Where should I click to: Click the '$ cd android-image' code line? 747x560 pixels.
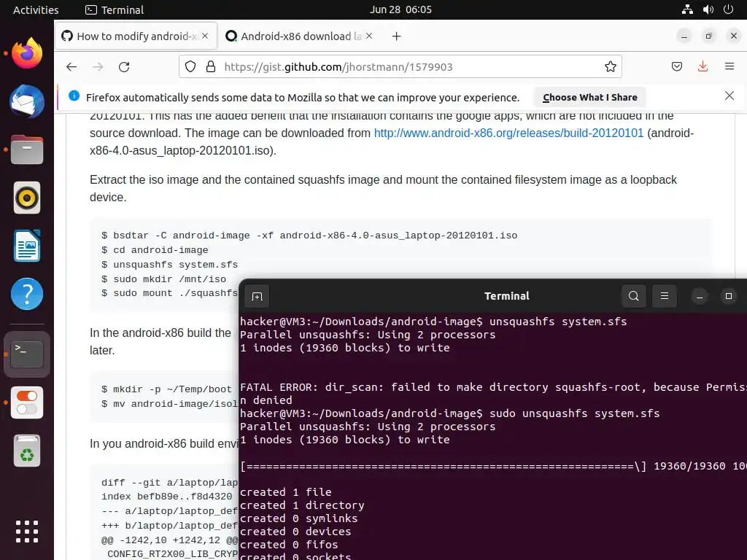coord(155,250)
